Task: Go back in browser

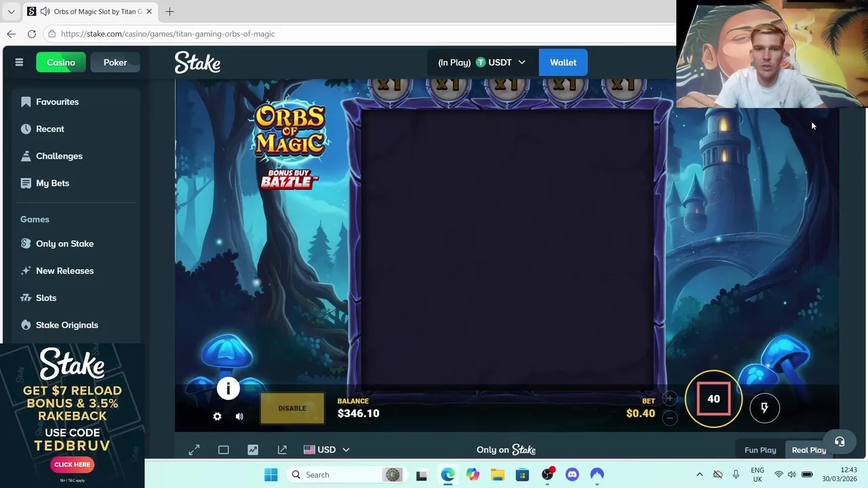Action: [12, 33]
